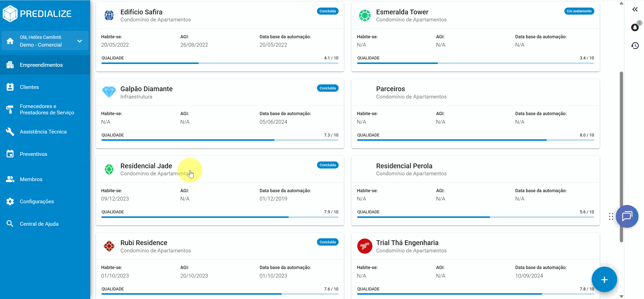This screenshot has width=644, height=299.
Task: Click the add button with plus sign
Action: pos(604,279)
